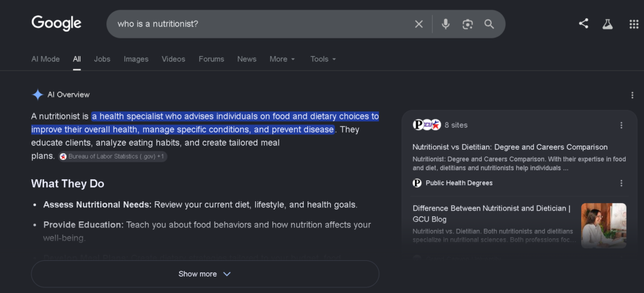The height and width of the screenshot is (293, 644).
Task: Expand AI Overview with Show more
Action: (x=205, y=274)
